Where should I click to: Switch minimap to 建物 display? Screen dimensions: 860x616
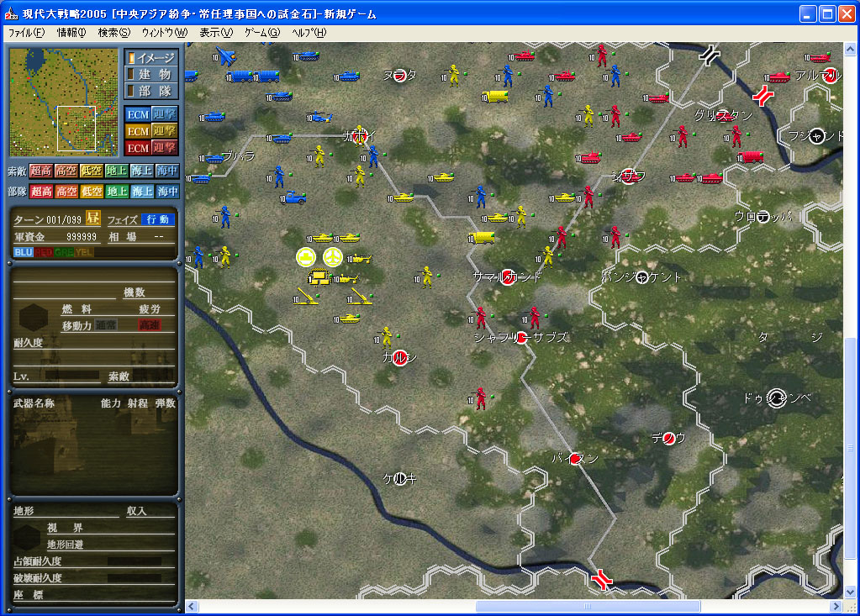(151, 74)
